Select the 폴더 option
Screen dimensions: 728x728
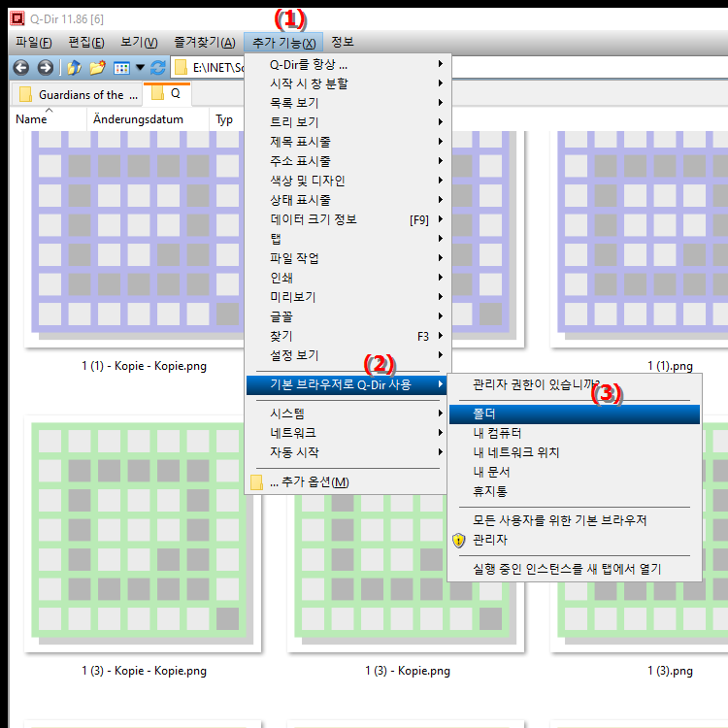[575, 414]
